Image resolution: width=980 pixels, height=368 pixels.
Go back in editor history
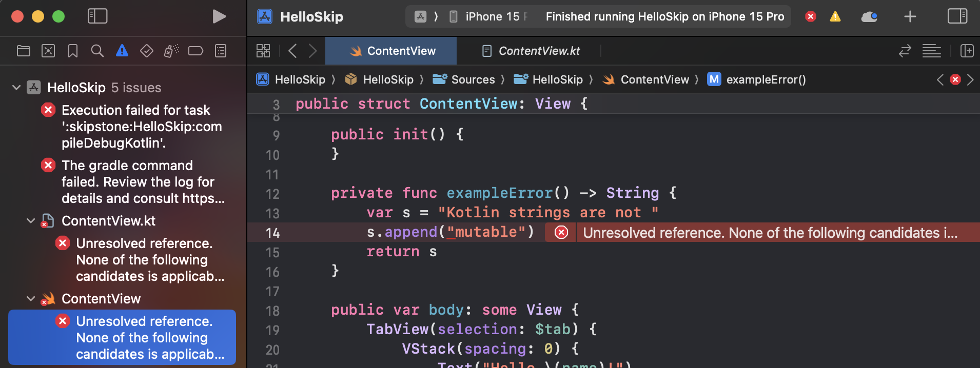292,51
